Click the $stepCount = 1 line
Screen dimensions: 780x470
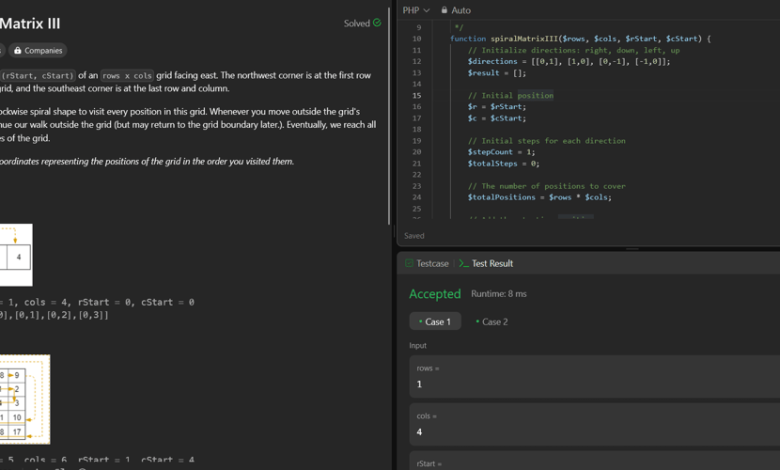click(501, 152)
